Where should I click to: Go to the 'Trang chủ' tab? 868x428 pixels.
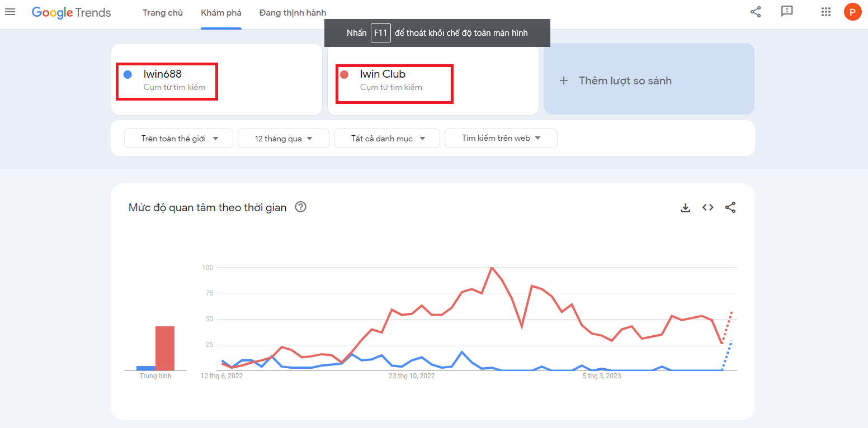pos(163,13)
